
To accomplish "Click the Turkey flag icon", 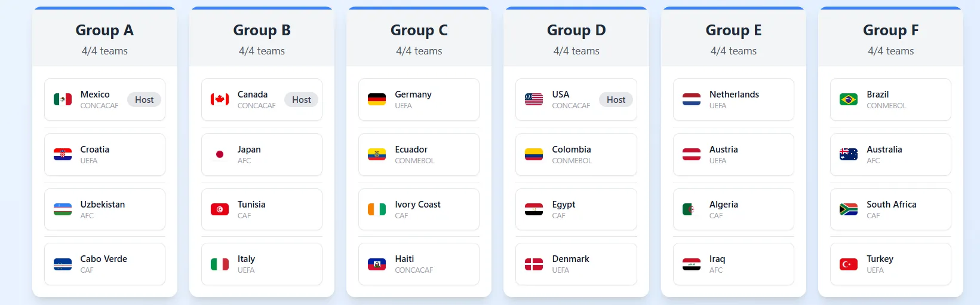I will pos(849,264).
